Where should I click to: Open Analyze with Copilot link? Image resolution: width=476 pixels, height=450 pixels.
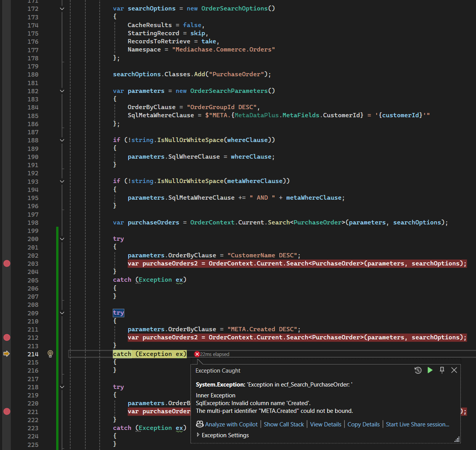point(231,424)
